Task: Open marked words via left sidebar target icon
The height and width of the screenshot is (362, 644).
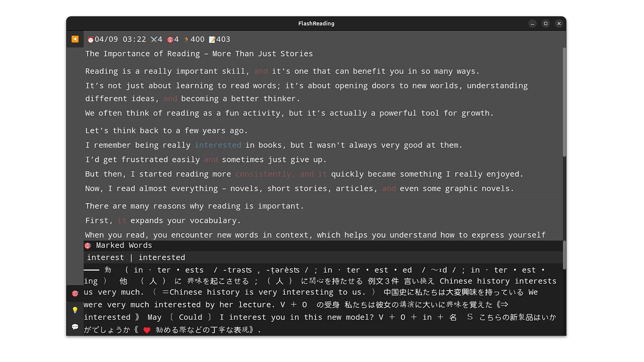Action: point(75,294)
